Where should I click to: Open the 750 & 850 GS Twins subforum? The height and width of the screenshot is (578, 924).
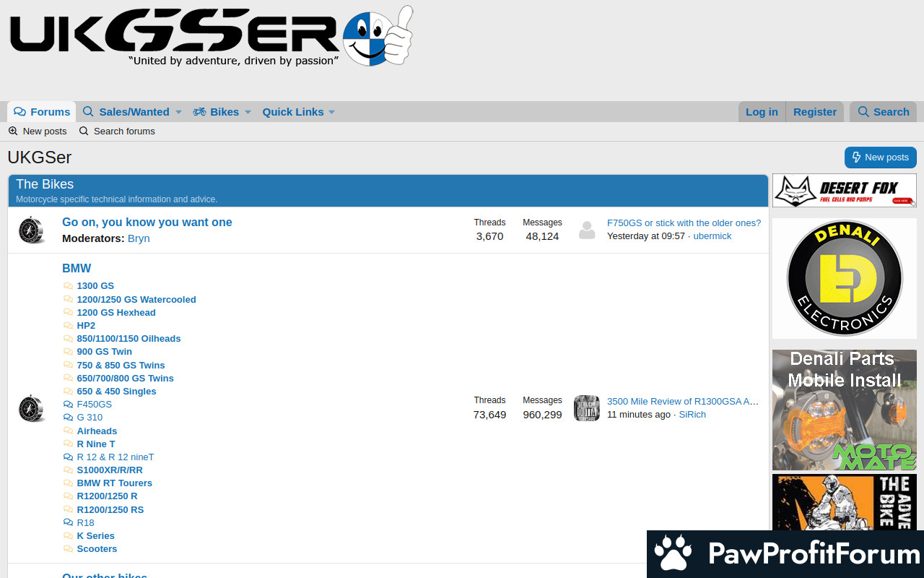[x=121, y=366]
